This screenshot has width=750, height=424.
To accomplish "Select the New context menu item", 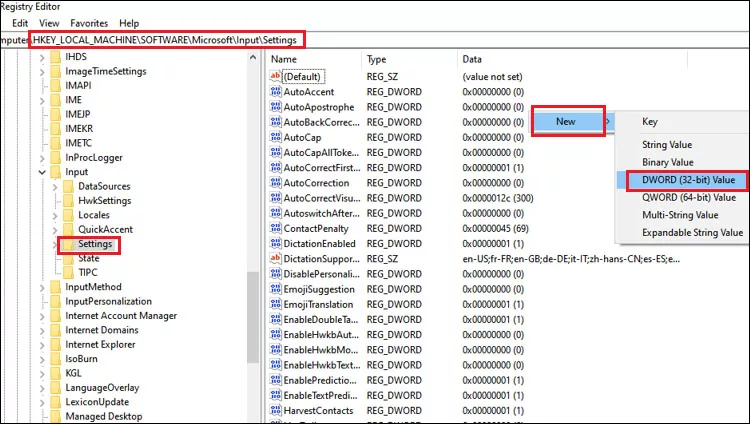I will (x=569, y=122).
